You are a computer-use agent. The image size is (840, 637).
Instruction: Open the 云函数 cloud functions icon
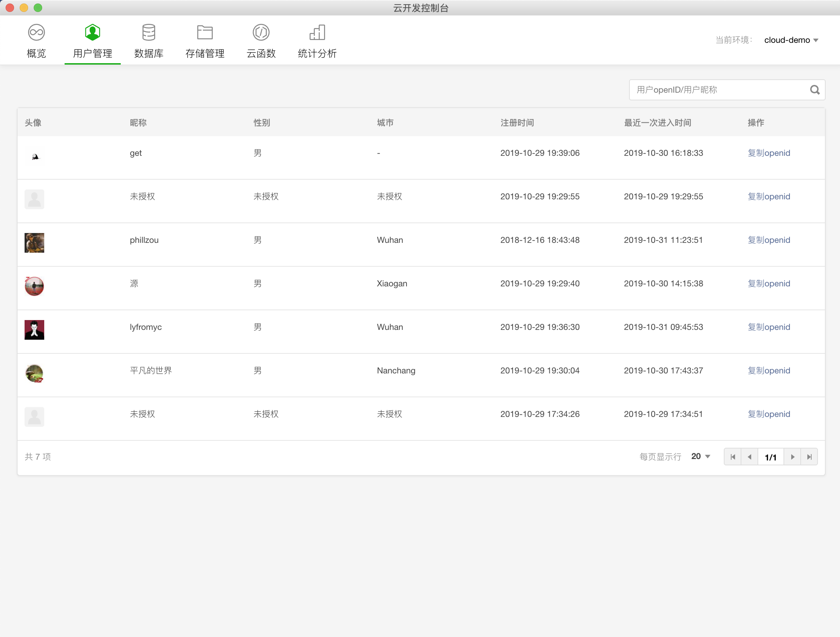pyautogui.click(x=261, y=33)
